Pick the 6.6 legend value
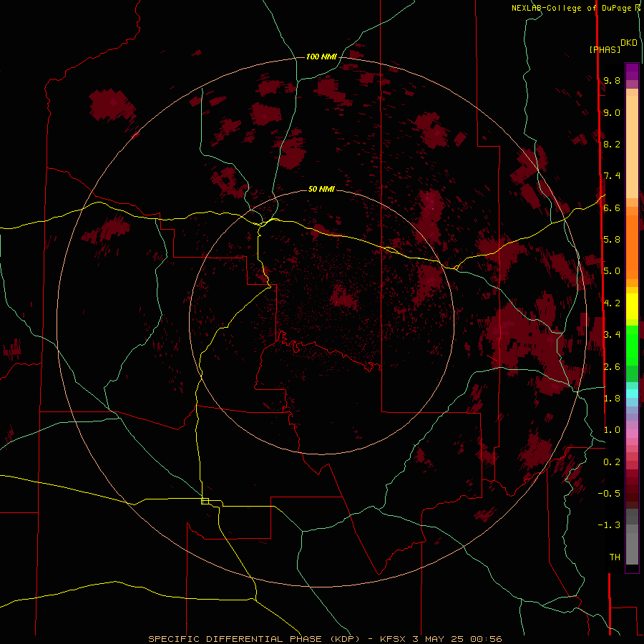The height and width of the screenshot is (644, 644). tap(612, 208)
